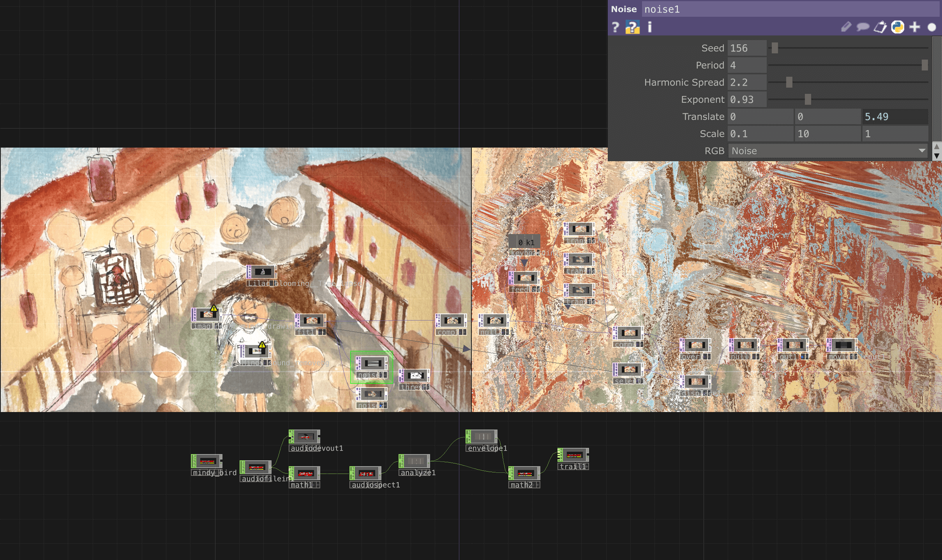942x560 pixels.
Task: Click the Harmonic Spread slider handle
Action: (x=789, y=82)
